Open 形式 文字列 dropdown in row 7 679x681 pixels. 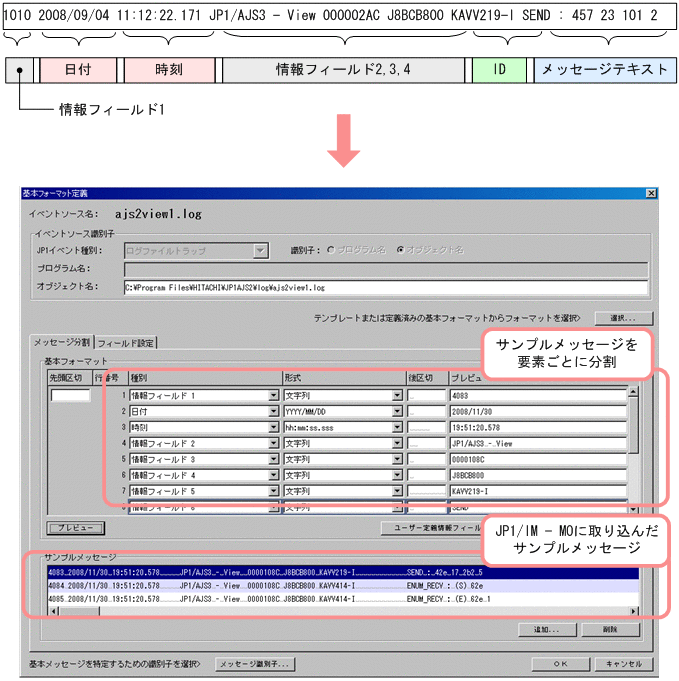397,491
